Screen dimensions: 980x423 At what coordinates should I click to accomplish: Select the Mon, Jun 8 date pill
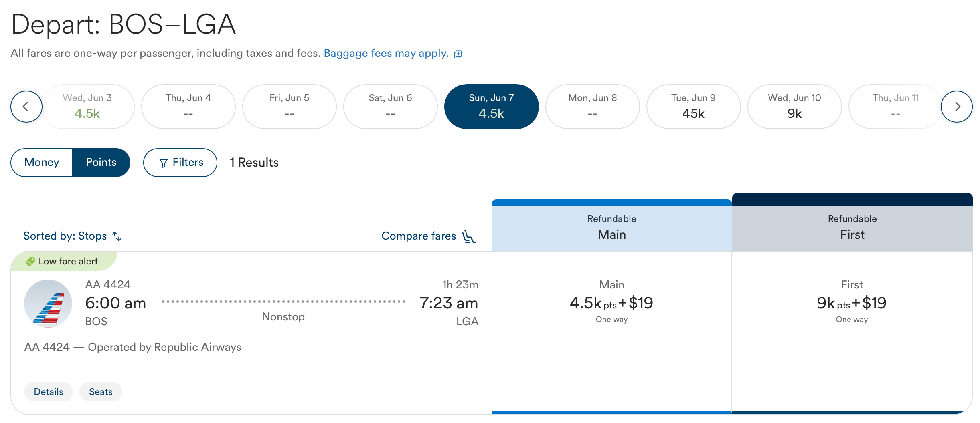click(592, 106)
